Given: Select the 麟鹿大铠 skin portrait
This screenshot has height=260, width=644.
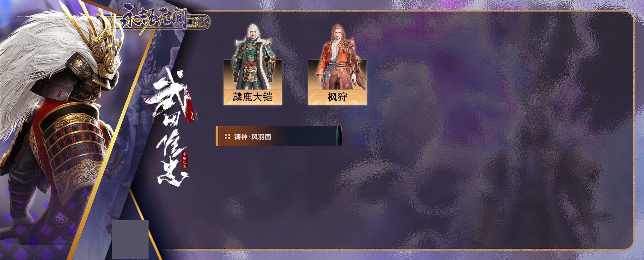Looking at the screenshot, I should click(252, 58).
